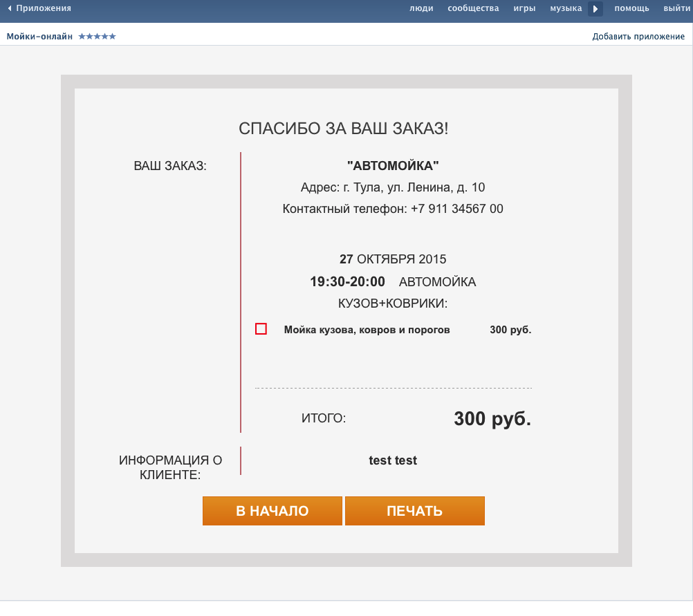
Task: Click выйти to log out
Action: coord(678,8)
